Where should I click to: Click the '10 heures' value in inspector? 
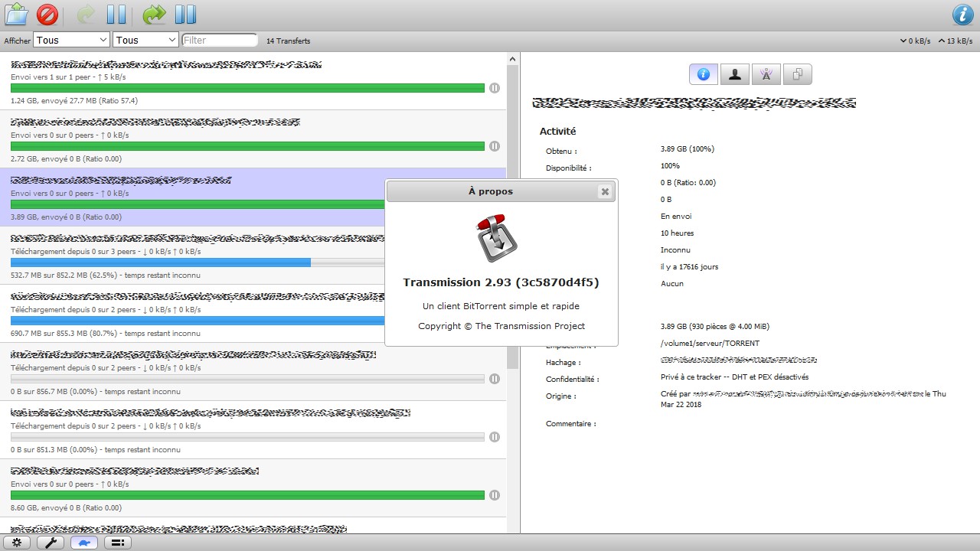(677, 233)
